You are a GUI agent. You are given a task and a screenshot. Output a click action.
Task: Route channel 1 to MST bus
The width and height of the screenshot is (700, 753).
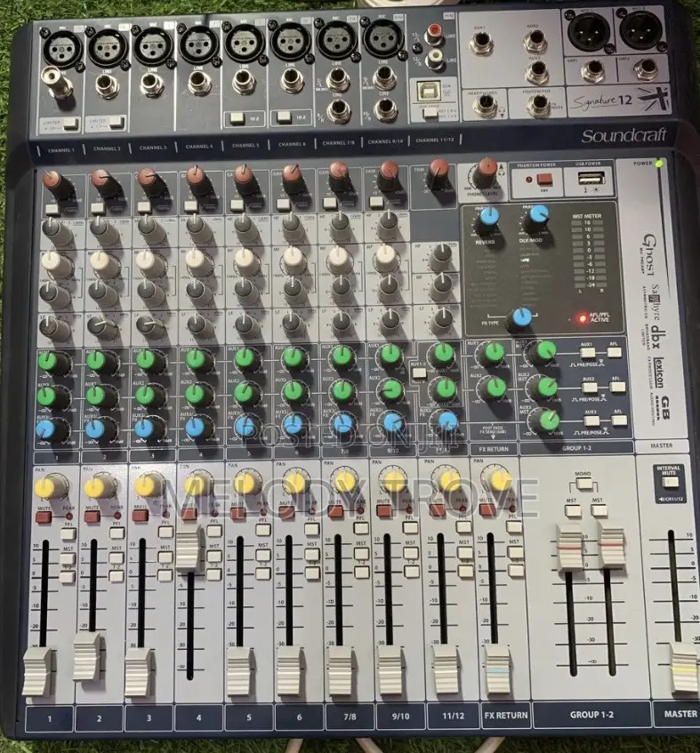(x=68, y=559)
